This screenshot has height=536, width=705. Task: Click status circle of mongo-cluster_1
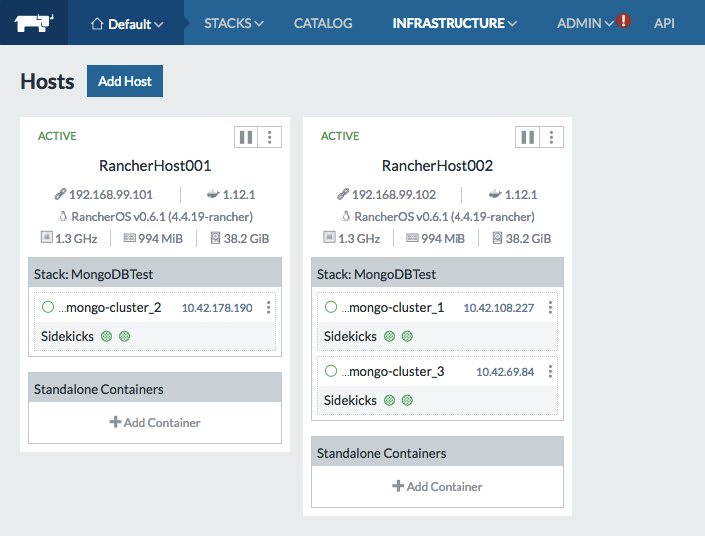(x=331, y=307)
